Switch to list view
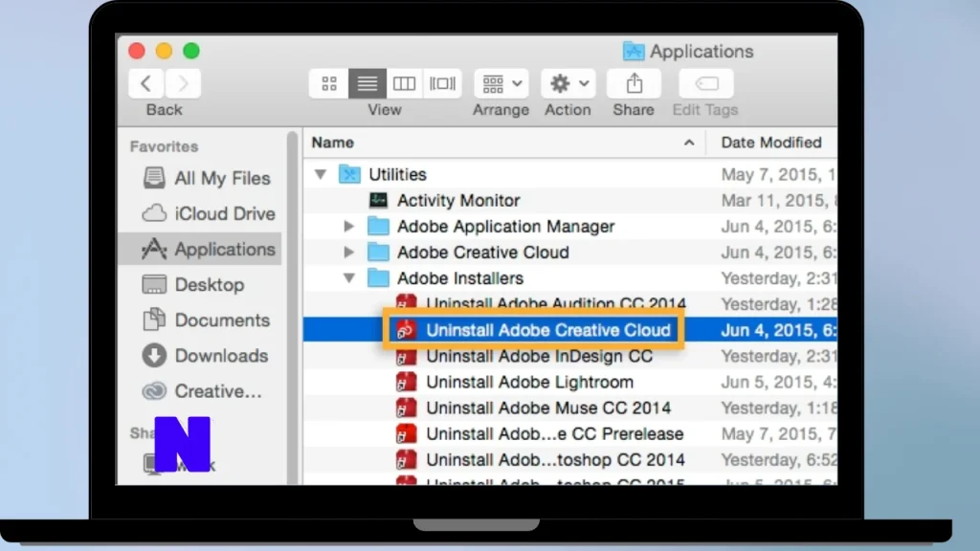The image size is (980, 551). click(x=367, y=83)
